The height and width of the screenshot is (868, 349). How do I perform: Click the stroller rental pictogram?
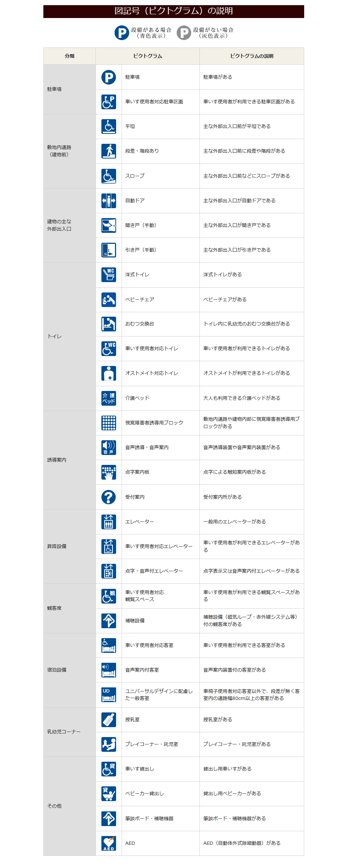[109, 794]
